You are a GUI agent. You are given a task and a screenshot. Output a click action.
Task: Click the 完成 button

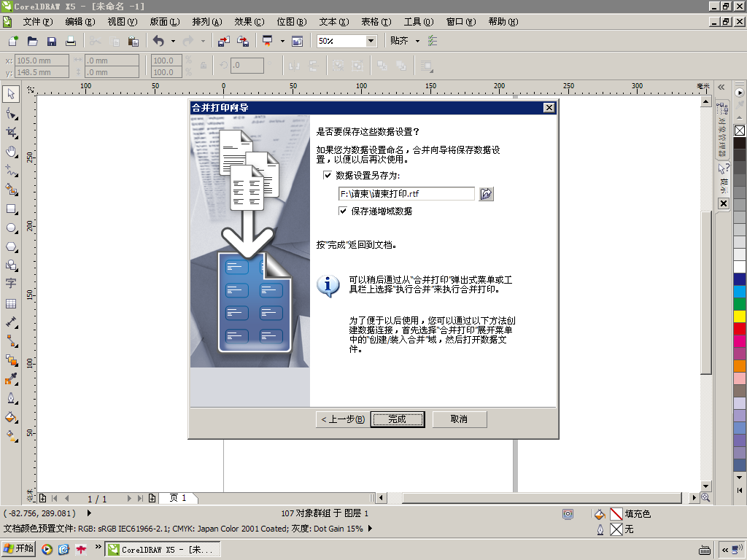tap(398, 419)
